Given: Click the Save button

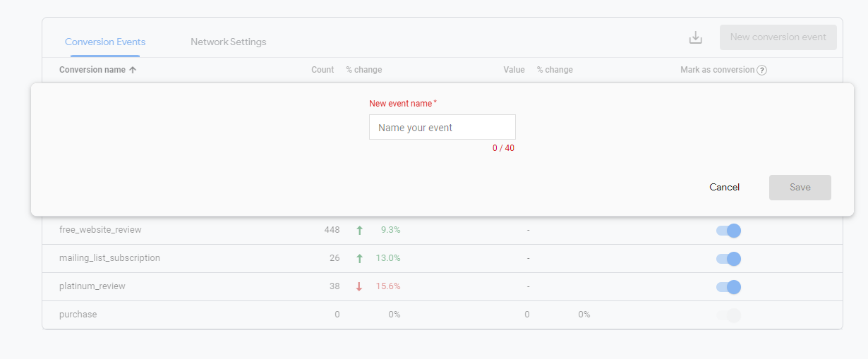Looking at the screenshot, I should [x=800, y=187].
